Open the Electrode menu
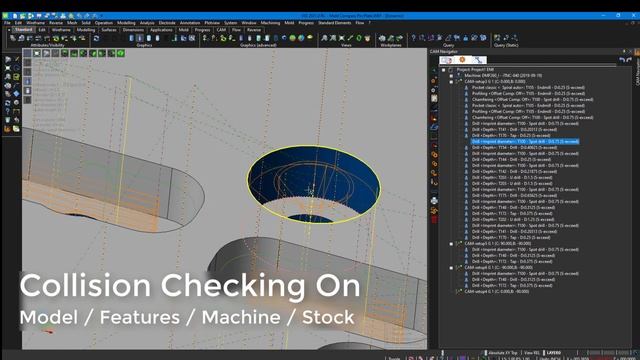This screenshot has height=360, width=640. tap(167, 23)
